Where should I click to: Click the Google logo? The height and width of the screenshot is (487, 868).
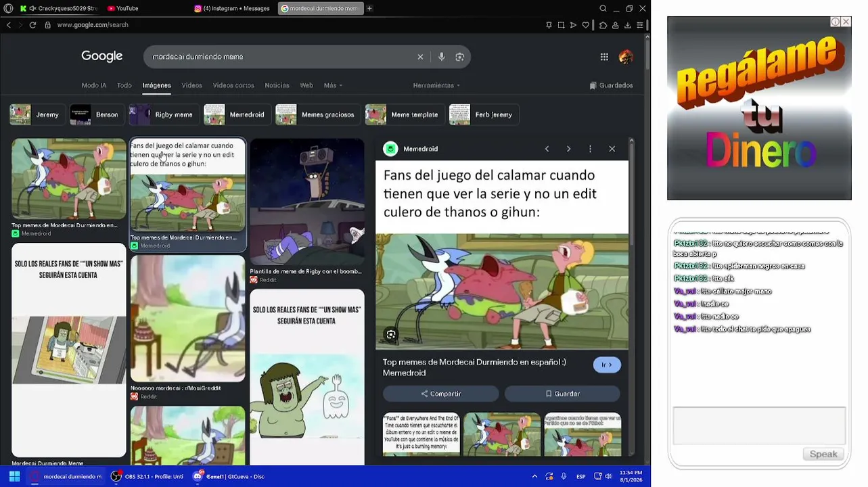[x=102, y=56]
